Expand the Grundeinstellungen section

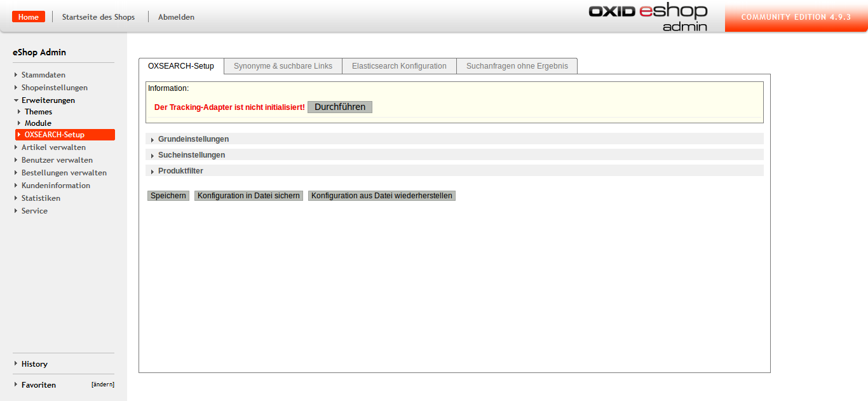454,139
